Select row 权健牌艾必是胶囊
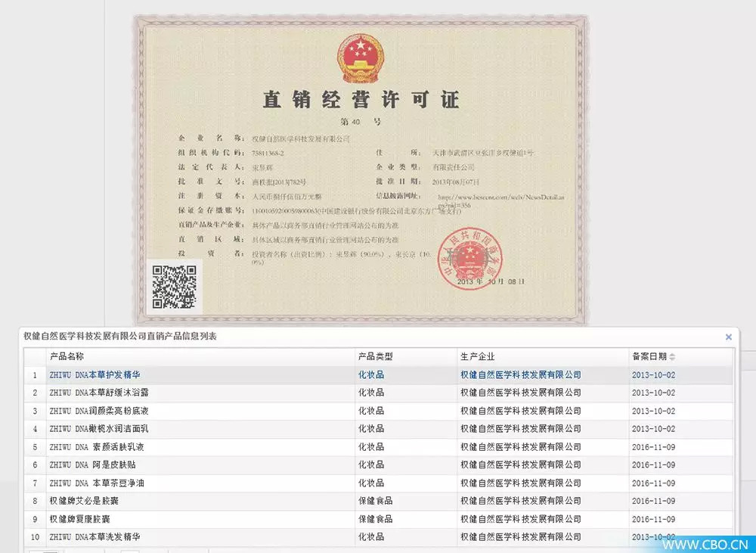756x553 pixels. click(x=379, y=501)
